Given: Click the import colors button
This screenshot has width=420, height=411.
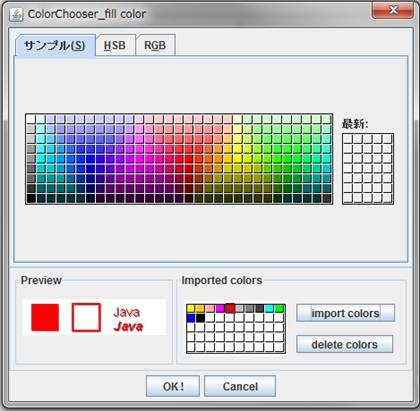Looking at the screenshot, I should (345, 313).
